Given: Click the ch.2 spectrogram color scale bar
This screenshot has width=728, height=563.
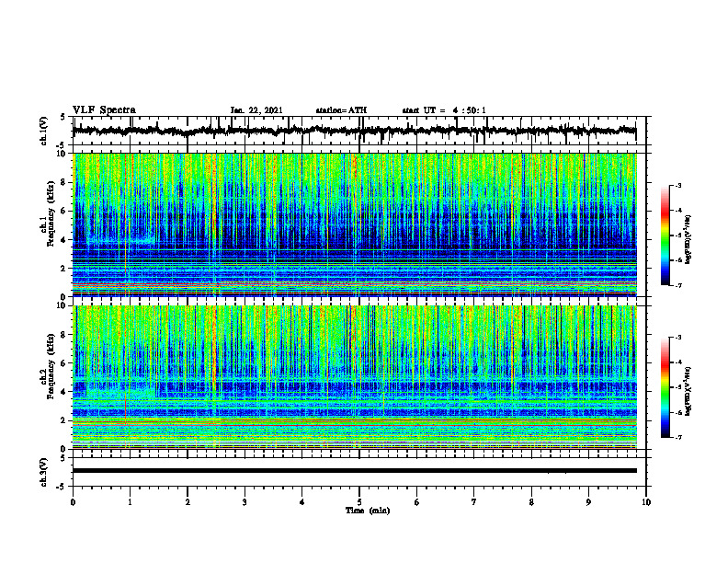Looking at the screenshot, I should pos(665,387).
